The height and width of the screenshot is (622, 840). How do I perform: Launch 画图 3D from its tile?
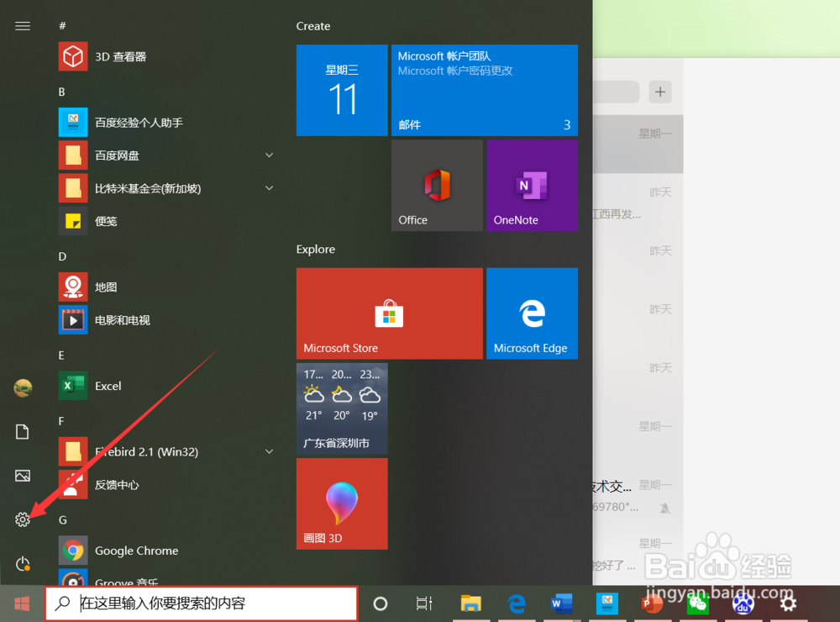(x=342, y=503)
